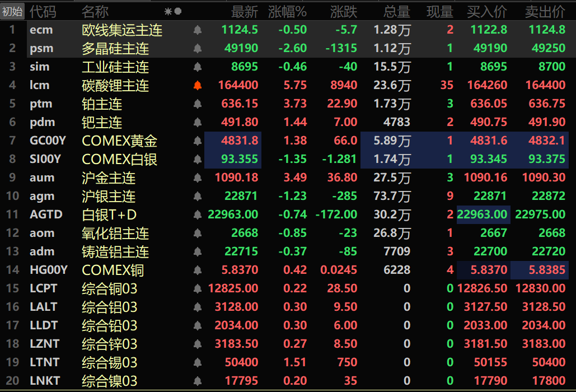
Task: Click the 名称 column header
Action: tap(95, 11)
